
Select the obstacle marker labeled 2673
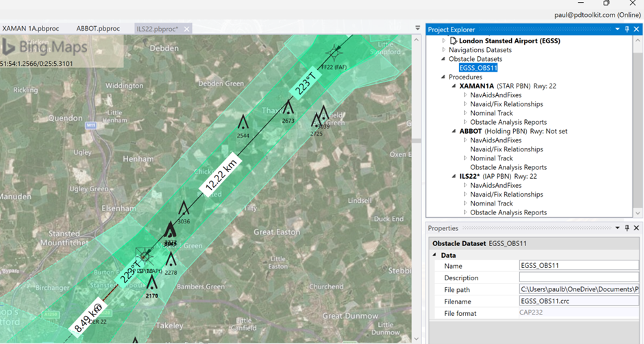[288, 108]
